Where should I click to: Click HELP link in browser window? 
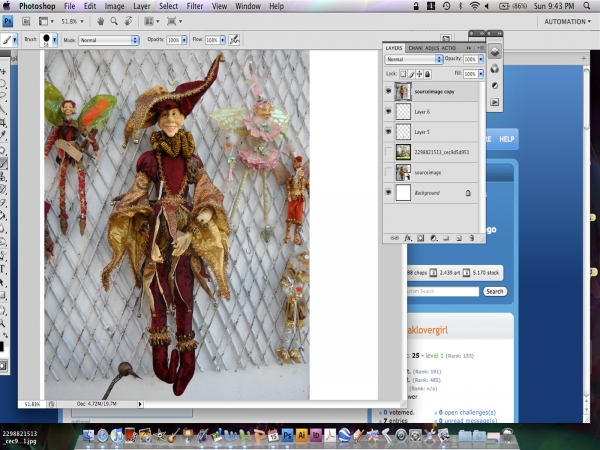point(507,139)
